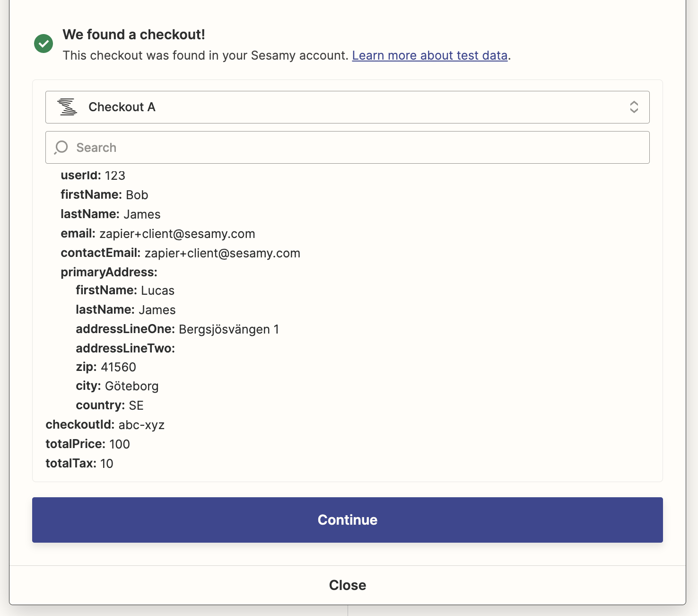Select the 'firstName: Bob' row
Viewport: 698px width, 616px height.
(x=104, y=195)
